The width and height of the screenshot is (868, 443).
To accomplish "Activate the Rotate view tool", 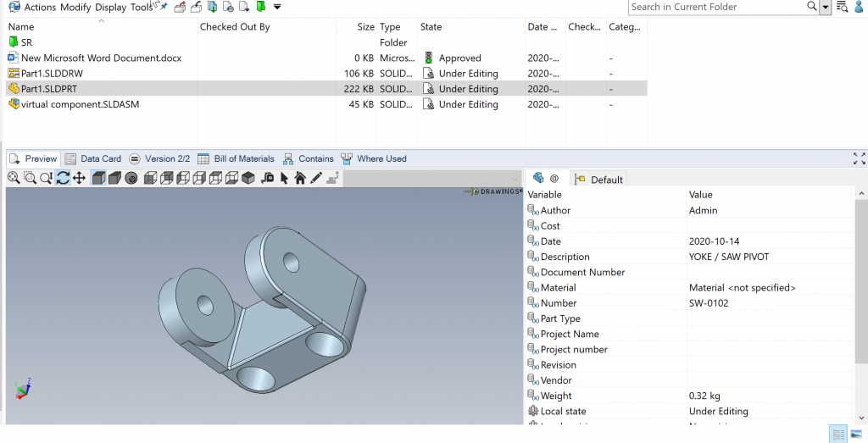I will tap(63, 178).
